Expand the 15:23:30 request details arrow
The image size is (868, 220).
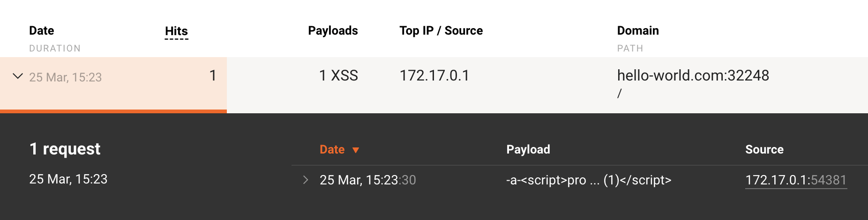(306, 180)
